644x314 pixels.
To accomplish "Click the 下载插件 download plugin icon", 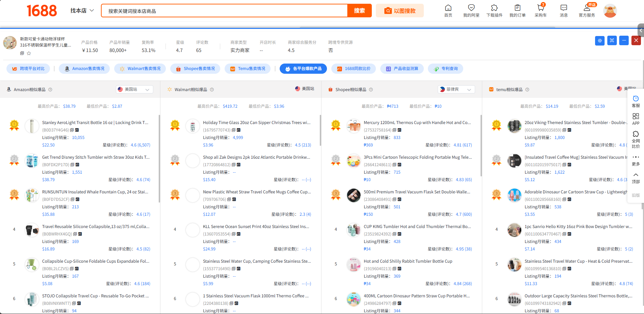I will click(x=494, y=11).
